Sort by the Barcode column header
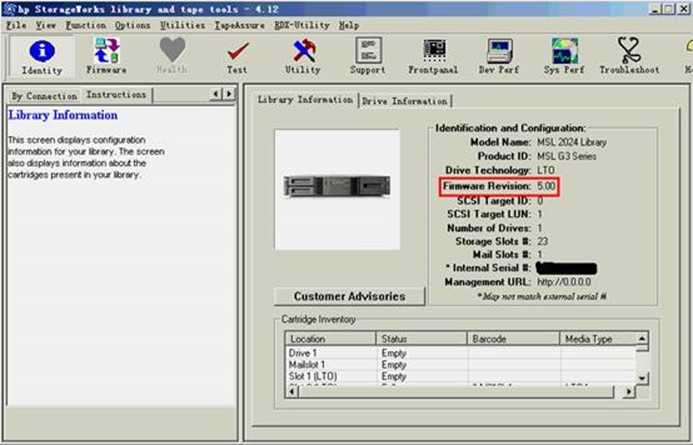The image size is (693, 445). pos(513,339)
